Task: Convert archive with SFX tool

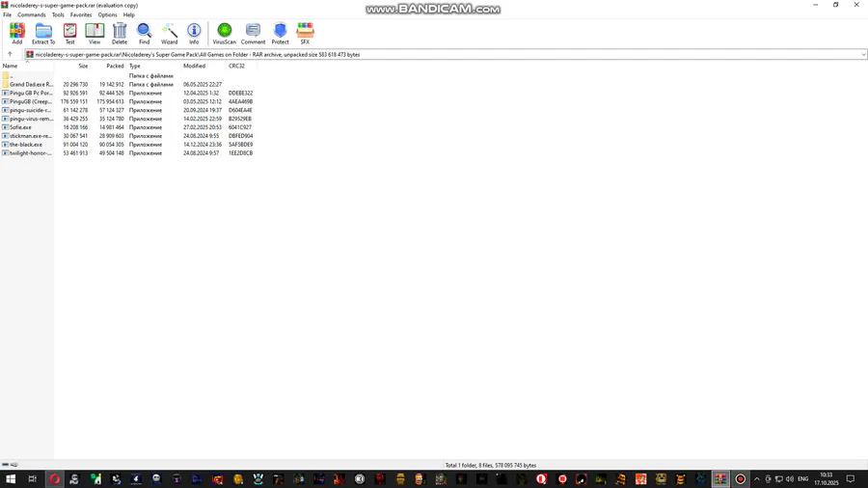Action: pyautogui.click(x=305, y=33)
